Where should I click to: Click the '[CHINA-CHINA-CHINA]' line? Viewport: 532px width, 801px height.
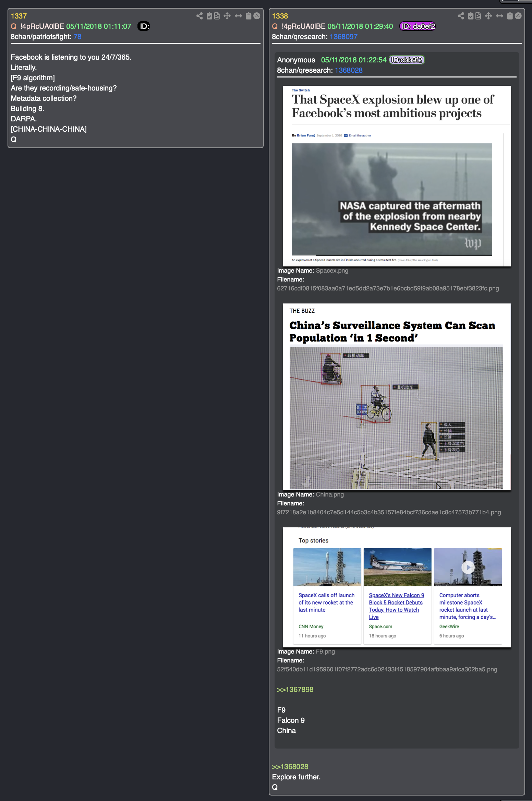(x=49, y=129)
